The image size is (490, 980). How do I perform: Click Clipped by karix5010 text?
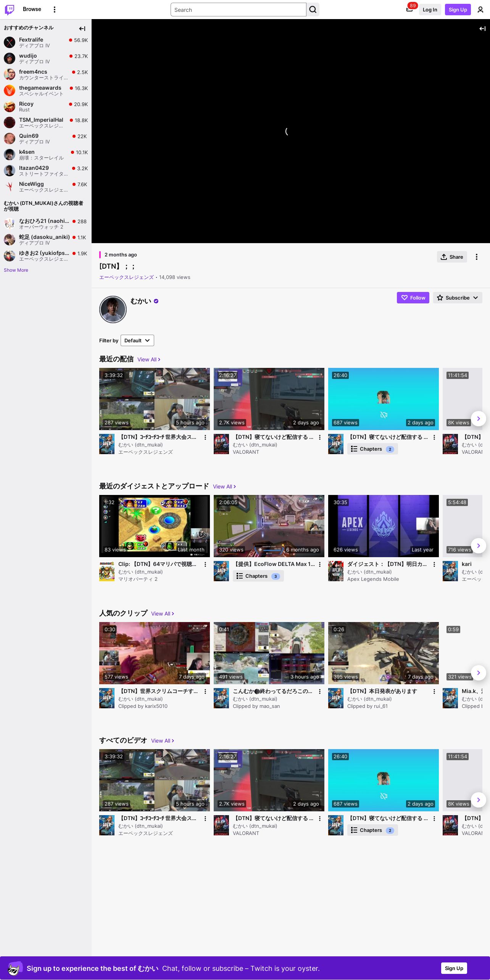click(143, 706)
